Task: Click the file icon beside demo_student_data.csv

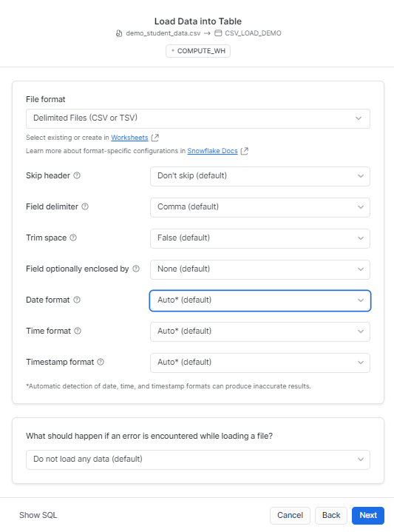Action: (x=119, y=33)
